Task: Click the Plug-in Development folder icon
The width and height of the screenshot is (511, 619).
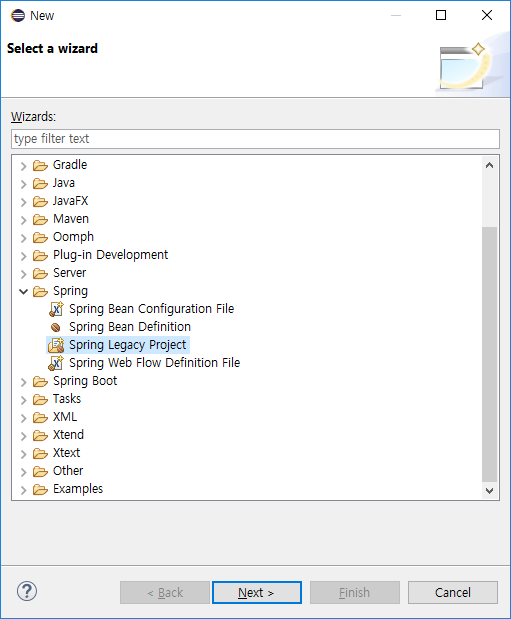Action: [x=40, y=255]
